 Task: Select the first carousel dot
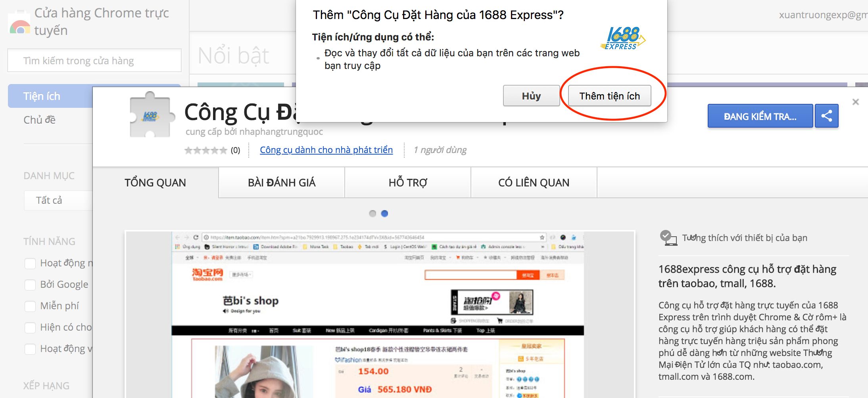tap(373, 213)
